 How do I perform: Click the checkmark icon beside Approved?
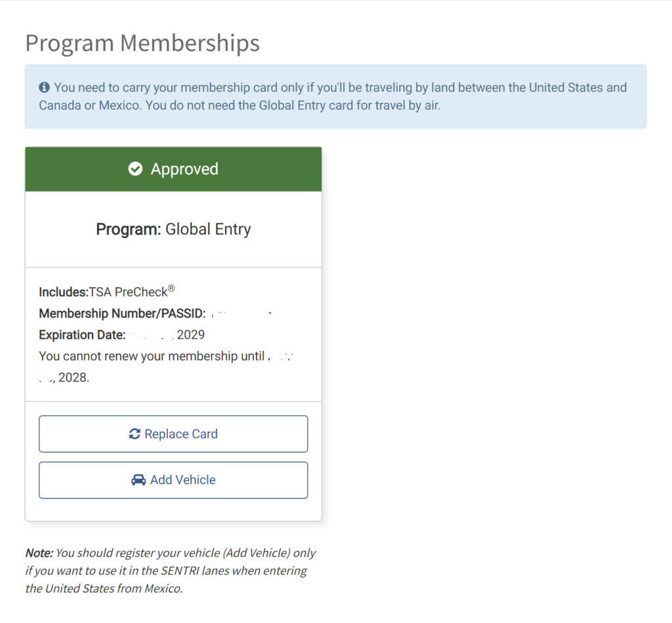(x=136, y=169)
